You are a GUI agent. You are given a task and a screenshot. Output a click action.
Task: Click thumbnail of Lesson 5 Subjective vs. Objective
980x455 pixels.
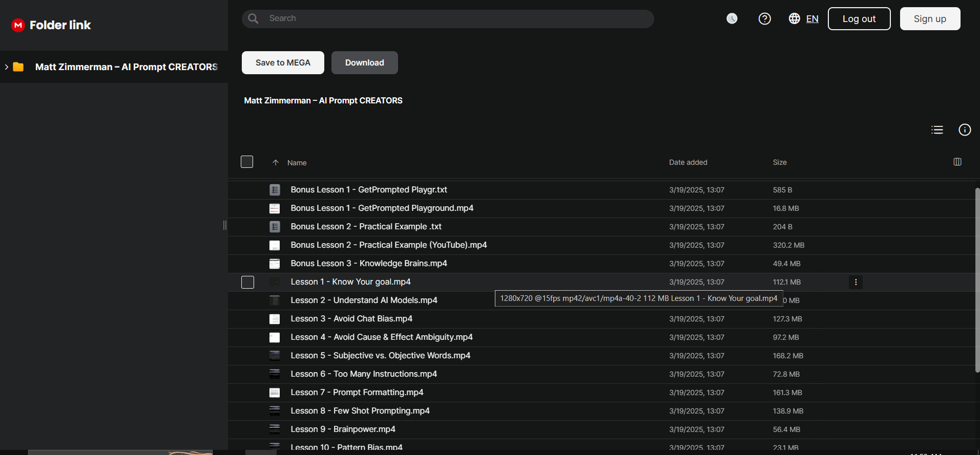click(275, 356)
